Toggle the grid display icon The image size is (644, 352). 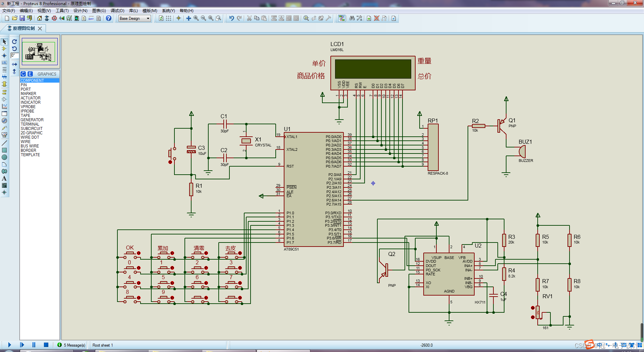pos(169,18)
